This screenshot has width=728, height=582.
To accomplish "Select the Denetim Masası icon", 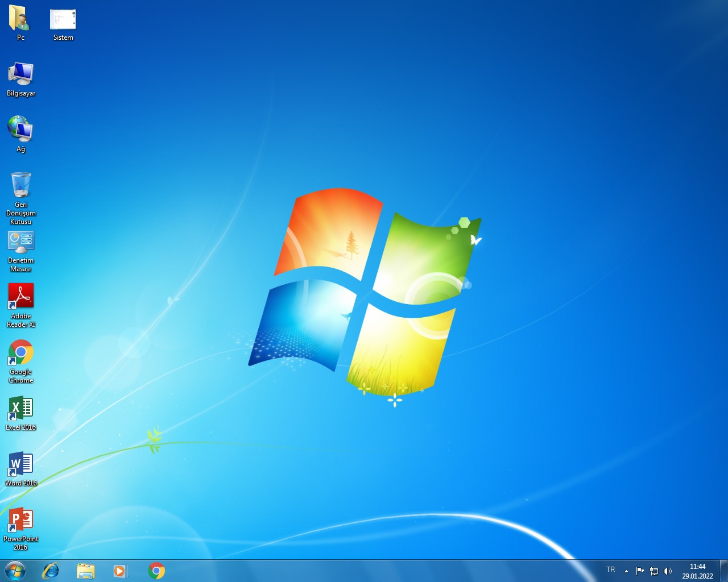I will [x=21, y=251].
